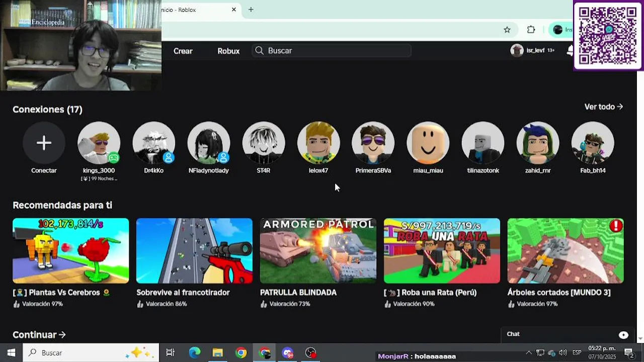Open a new browser tab
644x362 pixels.
point(251,10)
